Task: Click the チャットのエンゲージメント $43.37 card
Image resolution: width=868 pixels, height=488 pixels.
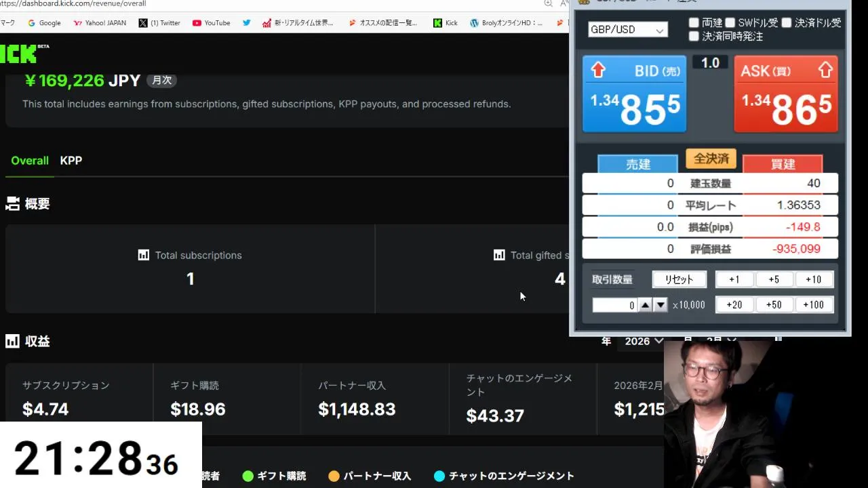Action: 523,399
